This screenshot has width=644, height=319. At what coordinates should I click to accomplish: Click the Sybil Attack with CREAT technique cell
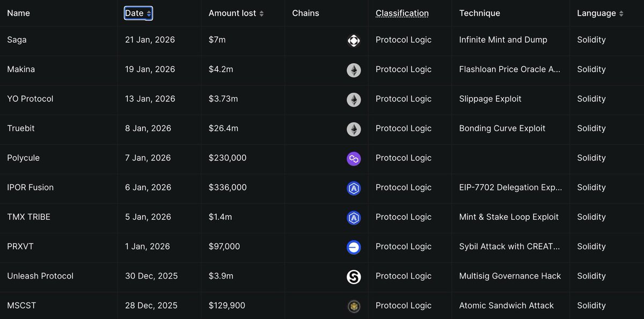[x=510, y=247]
